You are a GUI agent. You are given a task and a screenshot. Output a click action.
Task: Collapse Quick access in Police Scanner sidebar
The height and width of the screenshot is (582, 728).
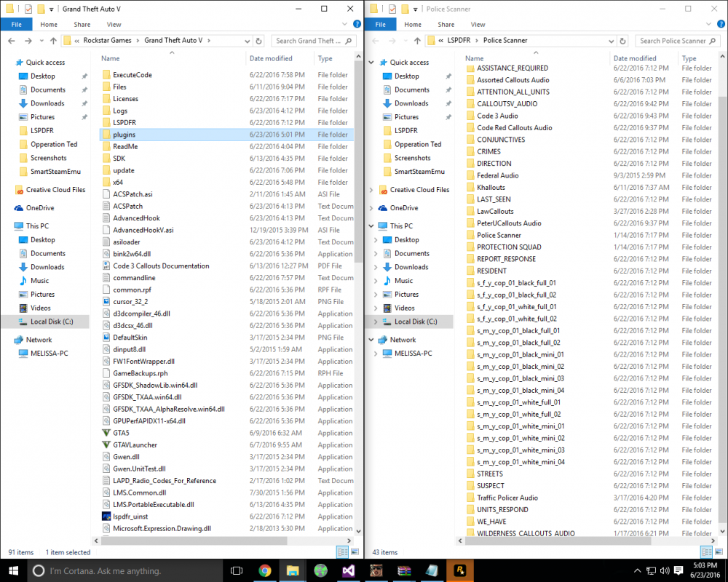(371, 62)
